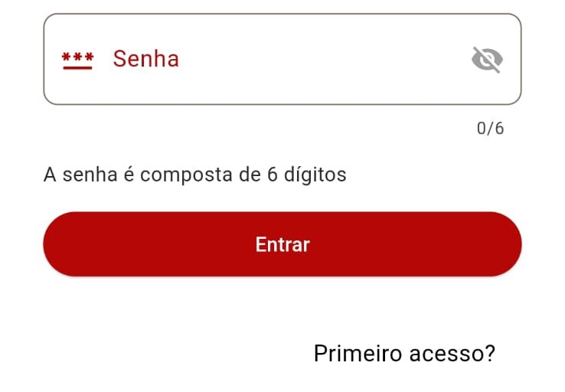Click the underlined asterisks icon in the field
The width and height of the screenshot is (565, 392).
coord(77,60)
